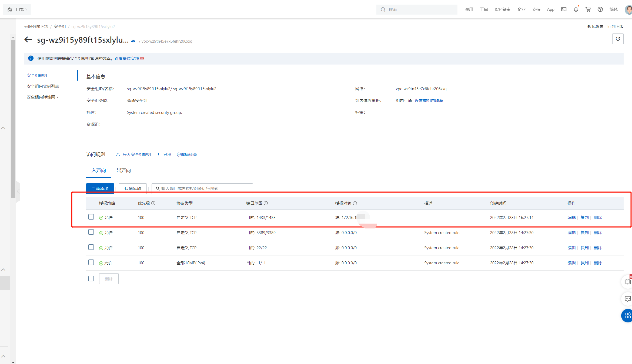This screenshot has height=364, width=632.
Task: Open the ICP 备案 top menu
Action: tap(503, 9)
